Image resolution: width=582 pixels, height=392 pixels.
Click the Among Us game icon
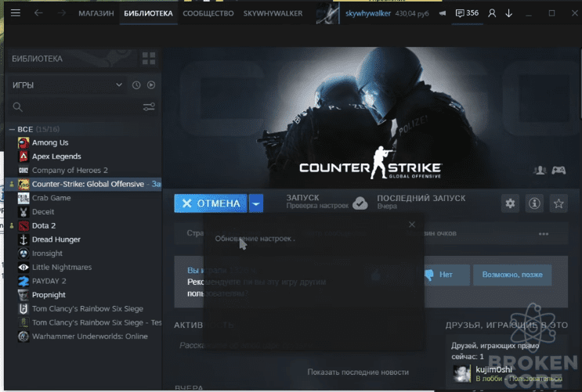coord(23,142)
